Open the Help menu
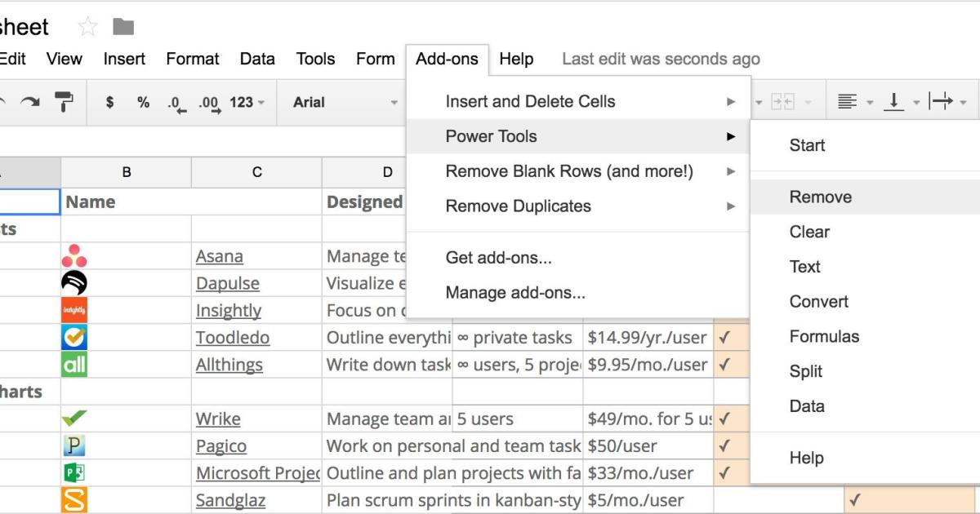The image size is (980, 514). click(515, 58)
